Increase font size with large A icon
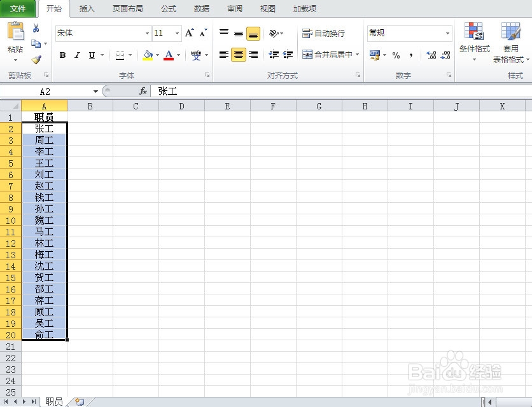The height and width of the screenshot is (407, 532). pos(190,33)
